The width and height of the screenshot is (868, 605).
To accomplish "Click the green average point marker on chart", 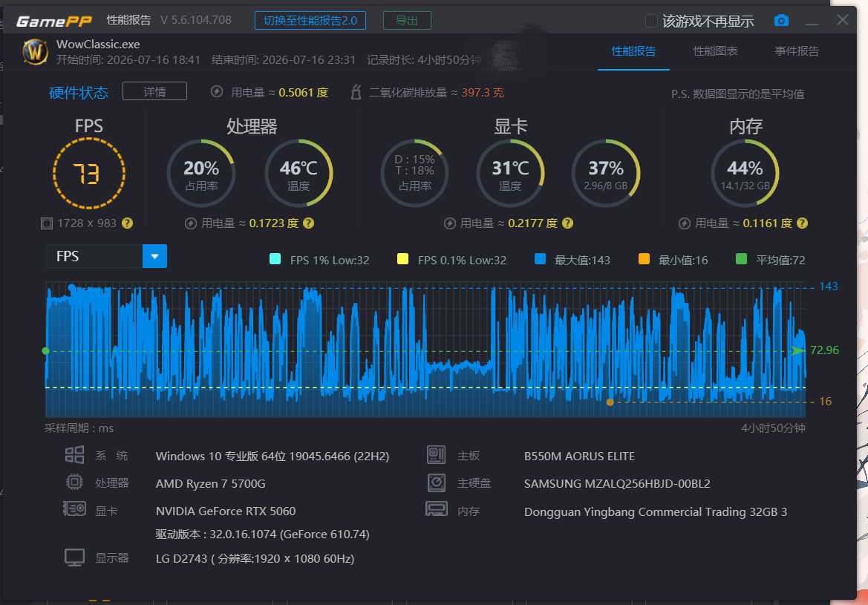I will coord(45,350).
